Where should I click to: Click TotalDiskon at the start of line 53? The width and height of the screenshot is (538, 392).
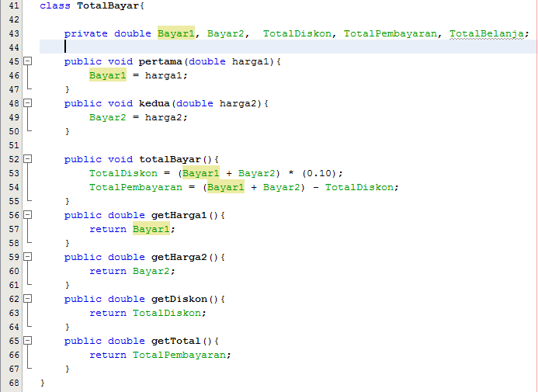pos(123,173)
